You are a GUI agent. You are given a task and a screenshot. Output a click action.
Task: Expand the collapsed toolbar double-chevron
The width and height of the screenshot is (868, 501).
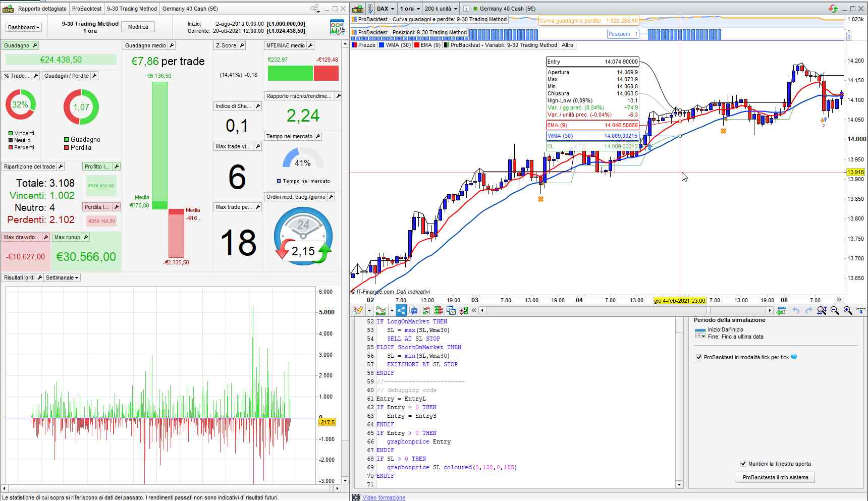474,311
